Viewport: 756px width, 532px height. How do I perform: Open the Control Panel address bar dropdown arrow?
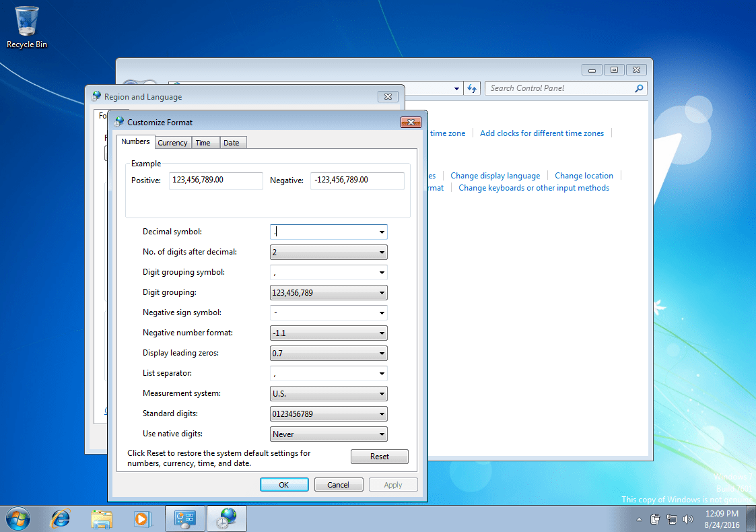(456, 89)
